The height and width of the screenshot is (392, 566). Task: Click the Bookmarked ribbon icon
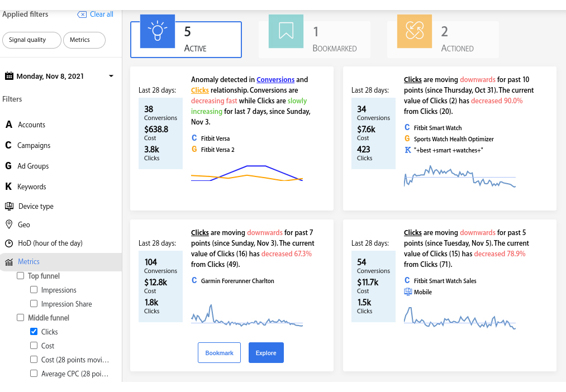[286, 31]
